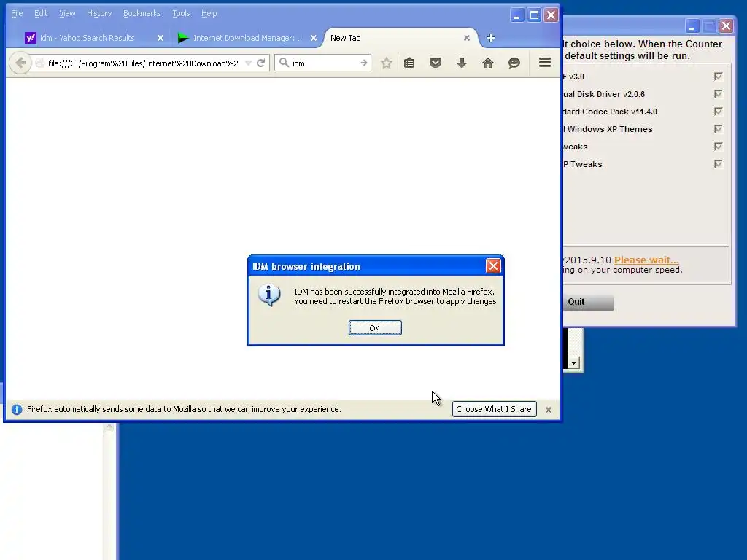
Task: Close the New Tab tab
Action: tap(467, 38)
